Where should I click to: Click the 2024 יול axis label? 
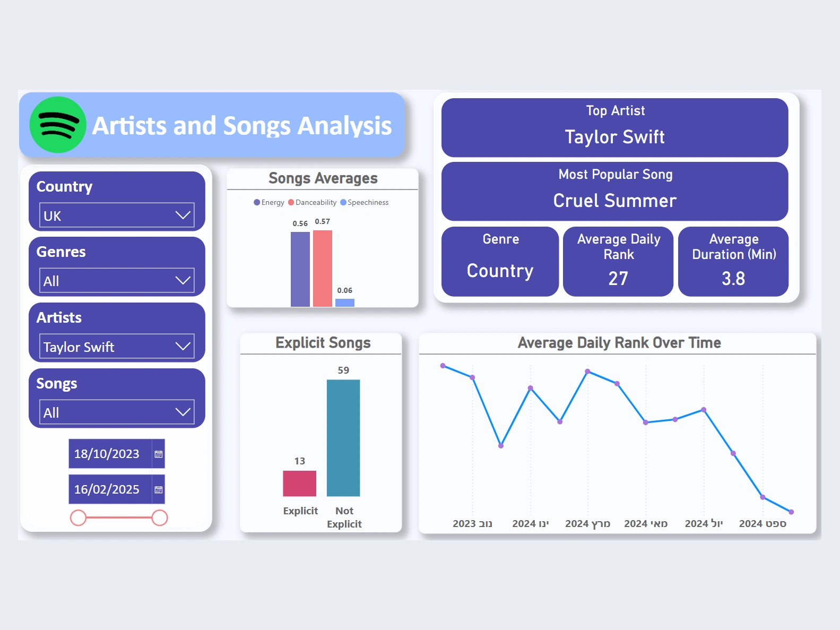704,524
